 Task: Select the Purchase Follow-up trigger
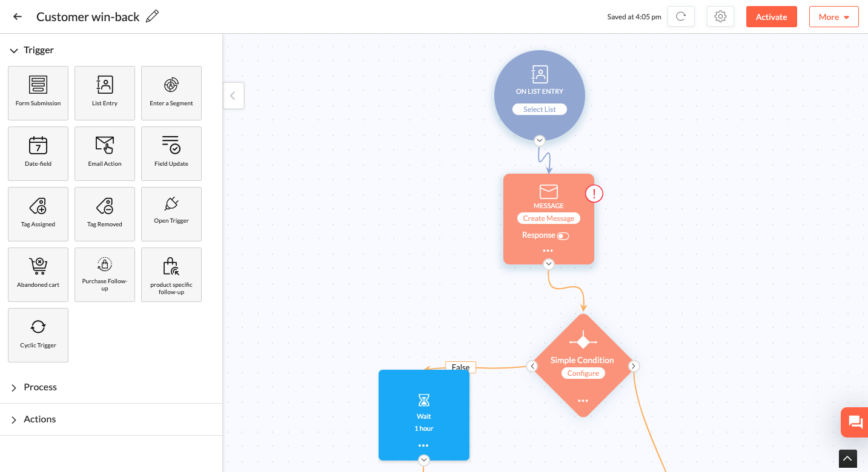tap(105, 275)
